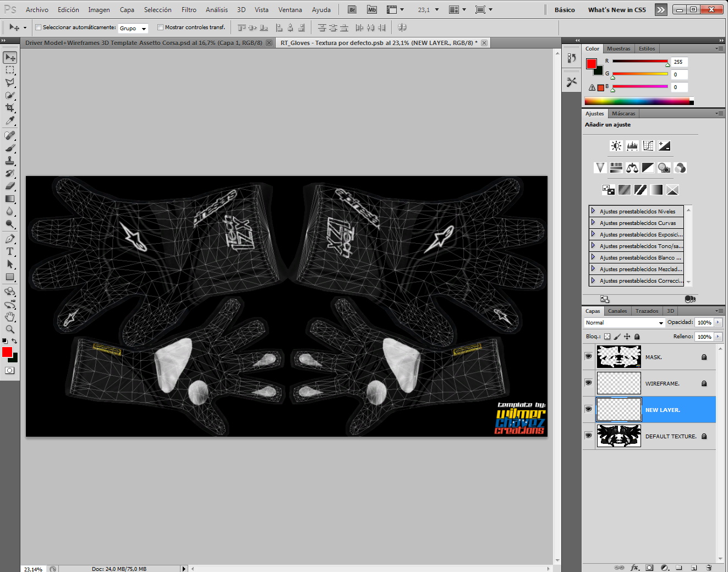This screenshot has height=572, width=728.
Task: Select the History Brush tool
Action: pos(10,173)
